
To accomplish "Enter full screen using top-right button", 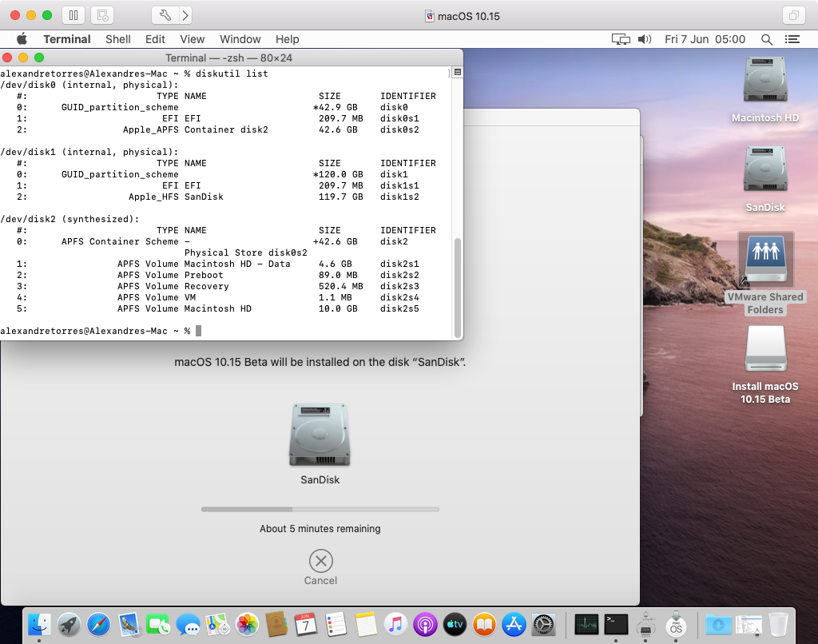I will (794, 15).
